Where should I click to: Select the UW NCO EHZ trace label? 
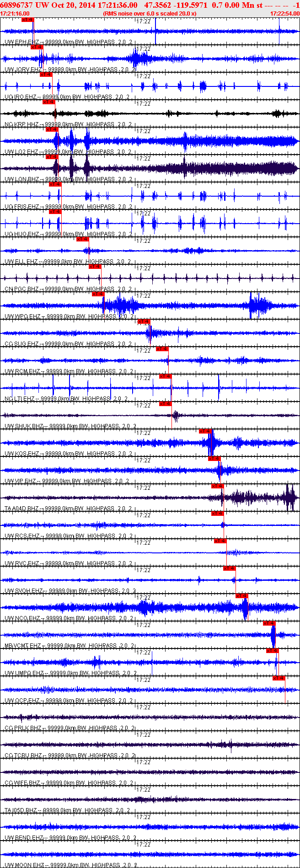[69, 618]
